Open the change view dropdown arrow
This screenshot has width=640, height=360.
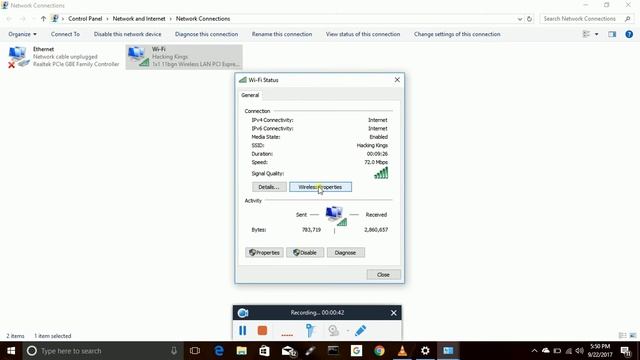(596, 34)
